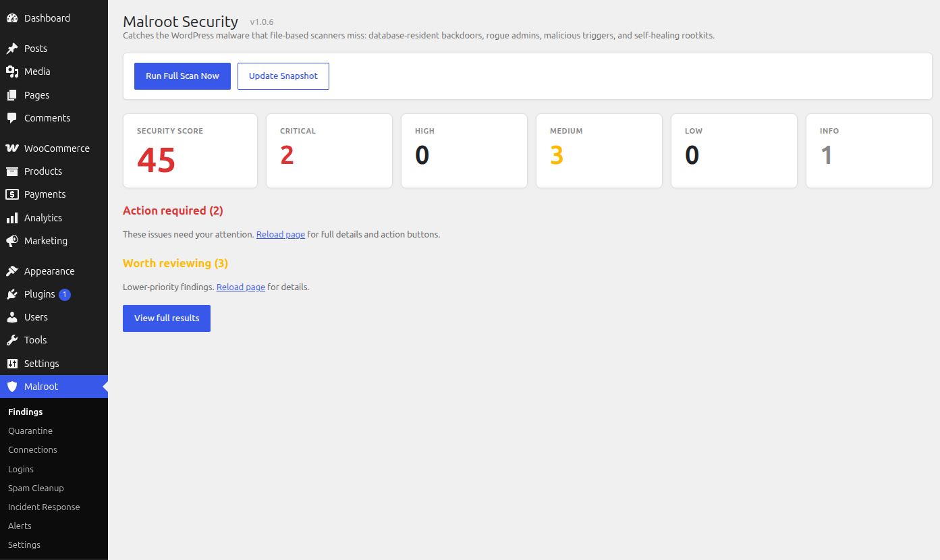The height and width of the screenshot is (560, 940).
Task: Click the WooCommerce logo icon
Action: click(x=12, y=148)
